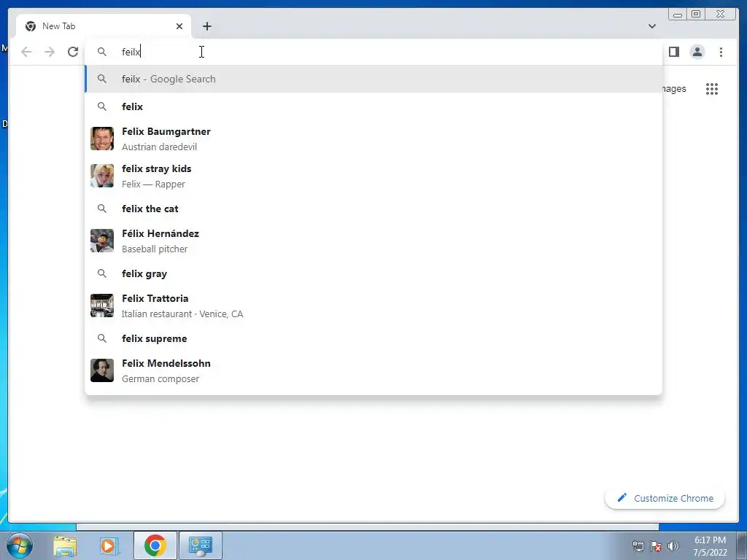This screenshot has height=560, width=747.
Task: Click the volume speaker tray icon
Action: coord(673,546)
